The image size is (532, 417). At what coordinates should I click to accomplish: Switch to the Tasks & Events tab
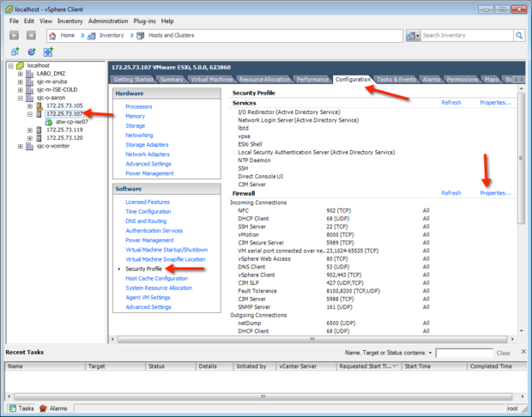tap(396, 80)
